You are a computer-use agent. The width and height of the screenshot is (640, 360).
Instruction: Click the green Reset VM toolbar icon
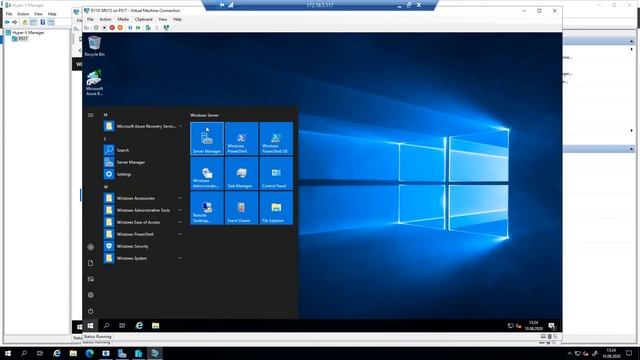pyautogui.click(x=138, y=28)
